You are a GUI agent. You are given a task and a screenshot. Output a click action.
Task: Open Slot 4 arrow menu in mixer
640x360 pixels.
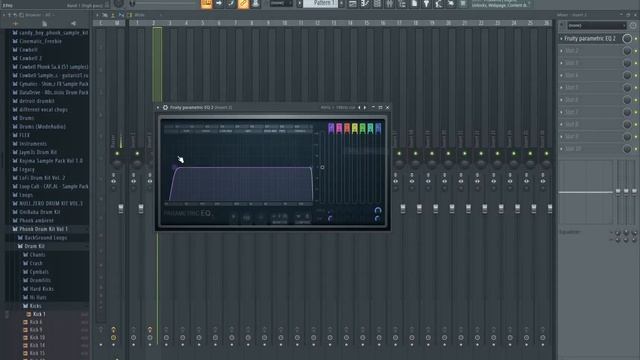point(562,75)
